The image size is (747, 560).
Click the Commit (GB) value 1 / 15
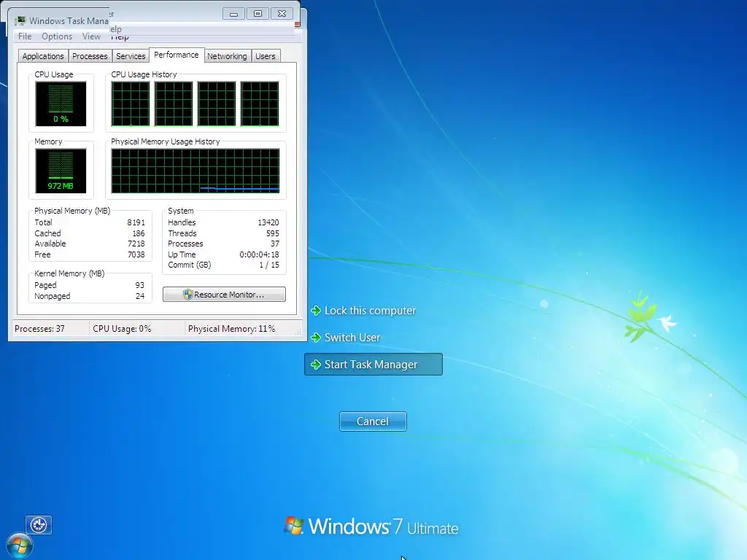[269, 265]
